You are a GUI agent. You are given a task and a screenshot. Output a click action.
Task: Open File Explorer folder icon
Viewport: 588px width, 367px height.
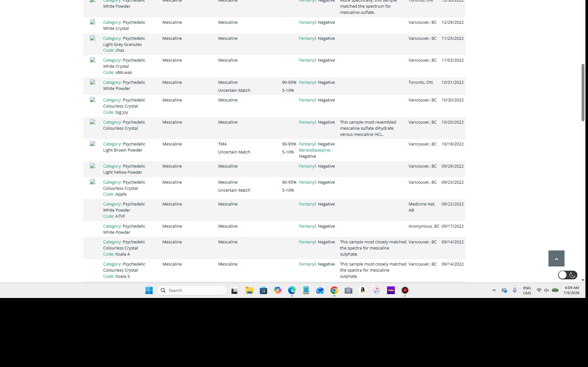click(249, 290)
